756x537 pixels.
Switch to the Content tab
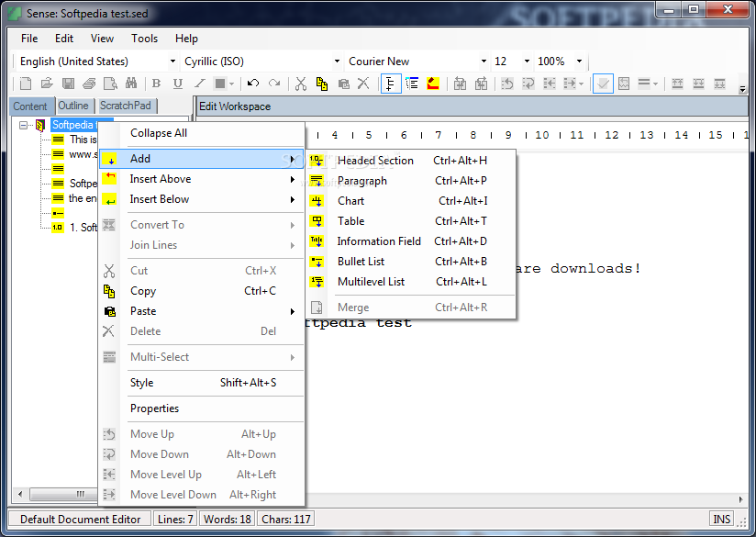tap(30, 106)
